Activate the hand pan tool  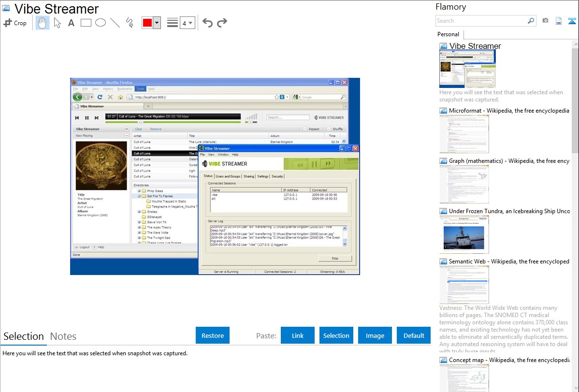[x=43, y=23]
